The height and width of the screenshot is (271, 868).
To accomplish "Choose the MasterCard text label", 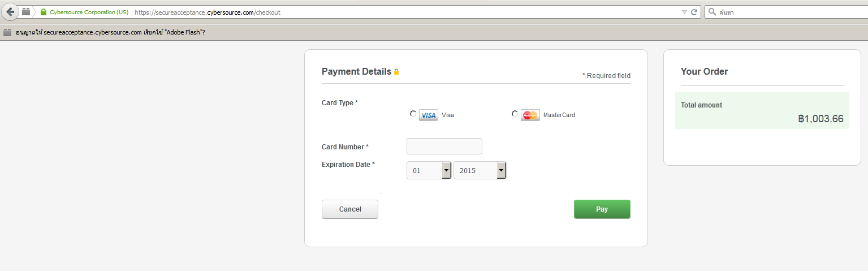I will 559,115.
